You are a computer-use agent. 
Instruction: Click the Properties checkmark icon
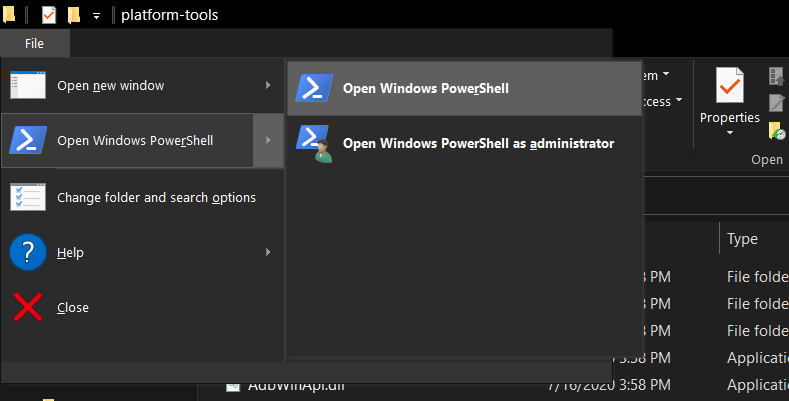pos(730,86)
